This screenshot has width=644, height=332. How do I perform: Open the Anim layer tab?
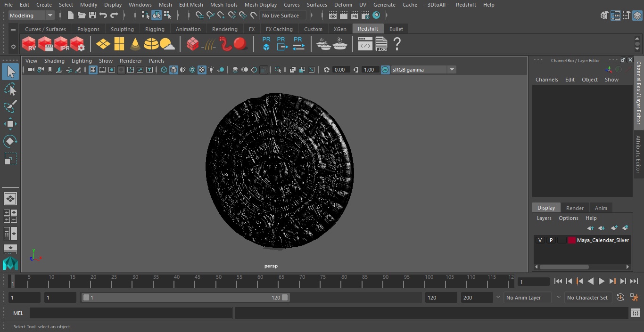point(601,208)
